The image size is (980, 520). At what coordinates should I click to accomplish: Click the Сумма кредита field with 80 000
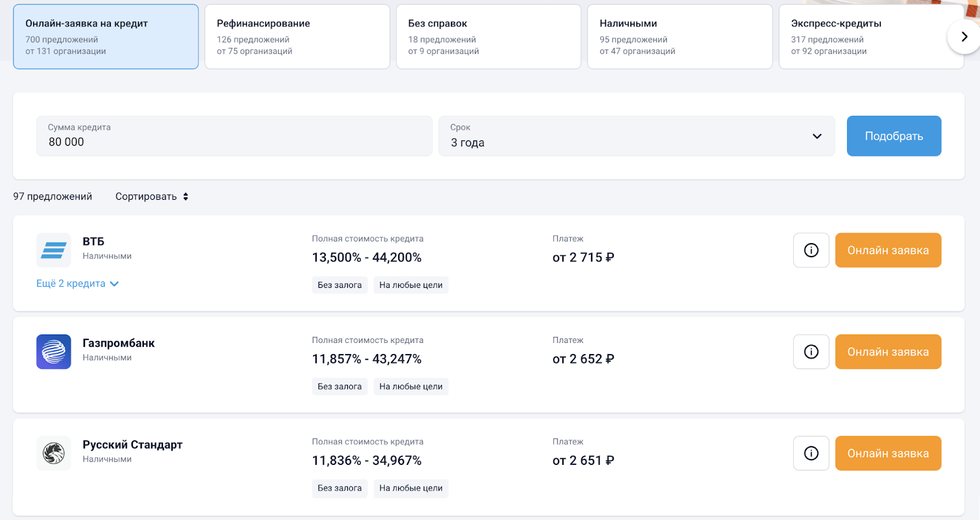point(234,136)
